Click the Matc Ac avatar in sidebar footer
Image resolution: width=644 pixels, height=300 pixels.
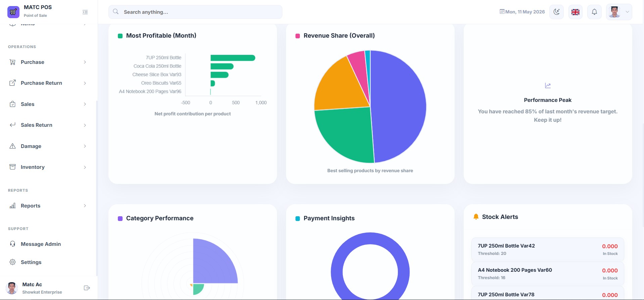point(12,288)
